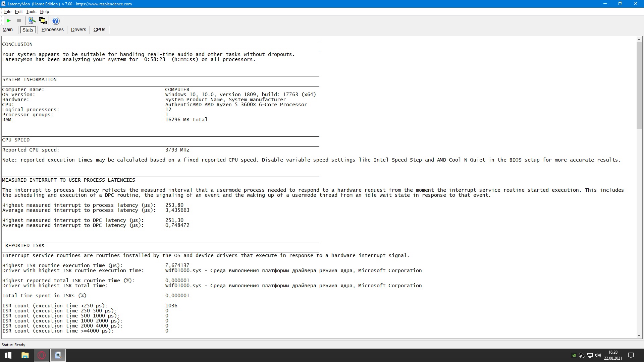
Task: Click the scrollbar down arrow in report pane
Action: point(639,335)
